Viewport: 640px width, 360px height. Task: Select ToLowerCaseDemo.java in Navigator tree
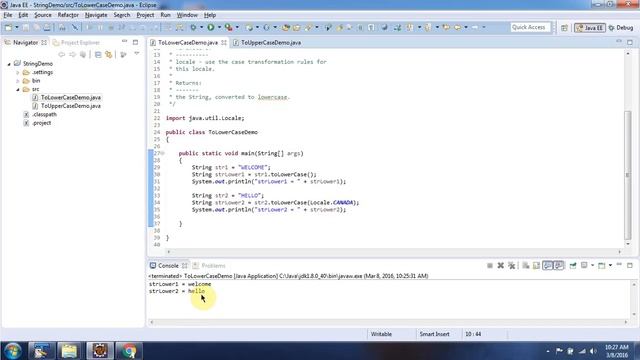pyautogui.click(x=71, y=98)
